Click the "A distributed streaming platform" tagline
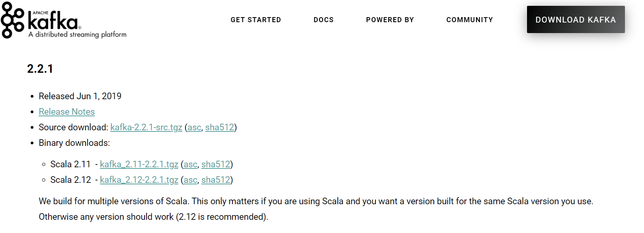 (x=77, y=35)
